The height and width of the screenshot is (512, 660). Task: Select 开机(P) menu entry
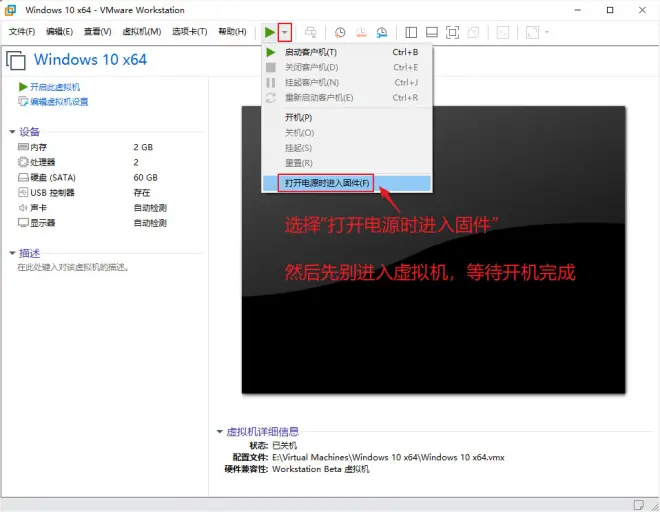click(x=347, y=117)
